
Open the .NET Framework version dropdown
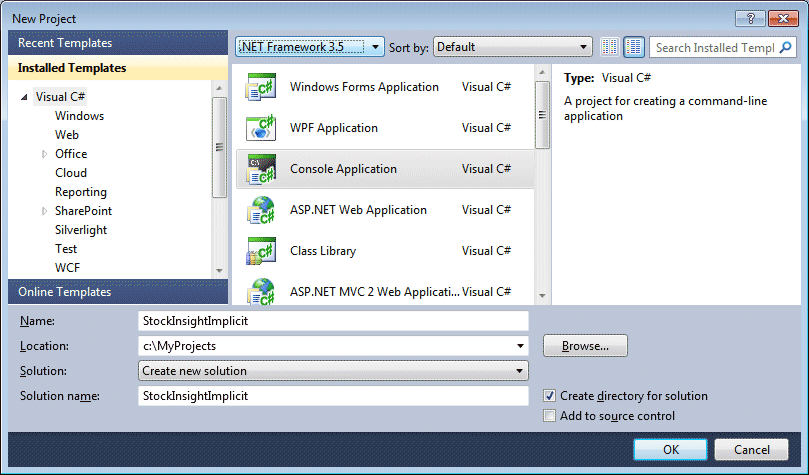pos(309,47)
